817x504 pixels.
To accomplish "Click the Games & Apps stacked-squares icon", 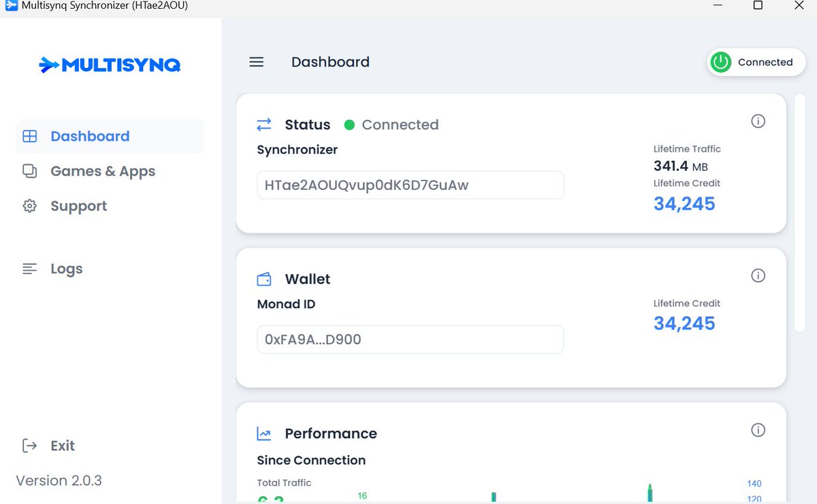I will [29, 171].
